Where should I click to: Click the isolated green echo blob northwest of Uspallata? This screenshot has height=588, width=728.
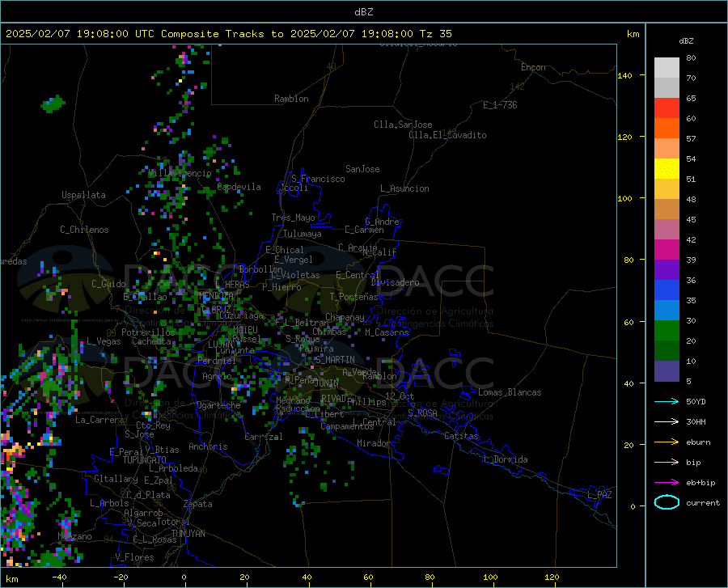pos(53,104)
